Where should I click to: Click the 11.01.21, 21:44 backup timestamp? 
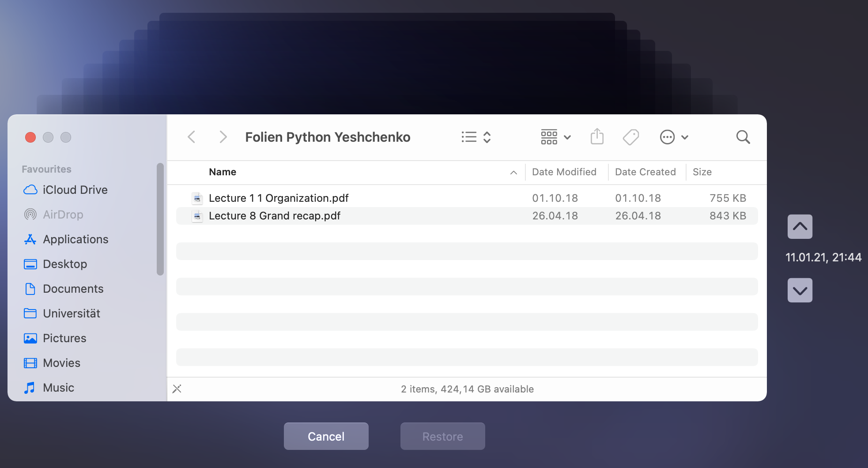pyautogui.click(x=823, y=257)
